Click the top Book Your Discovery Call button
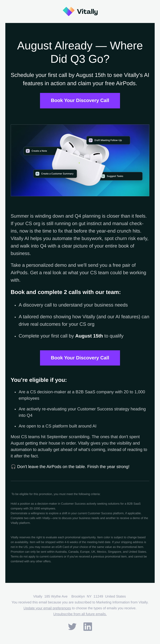160x644 pixels. pos(80,101)
